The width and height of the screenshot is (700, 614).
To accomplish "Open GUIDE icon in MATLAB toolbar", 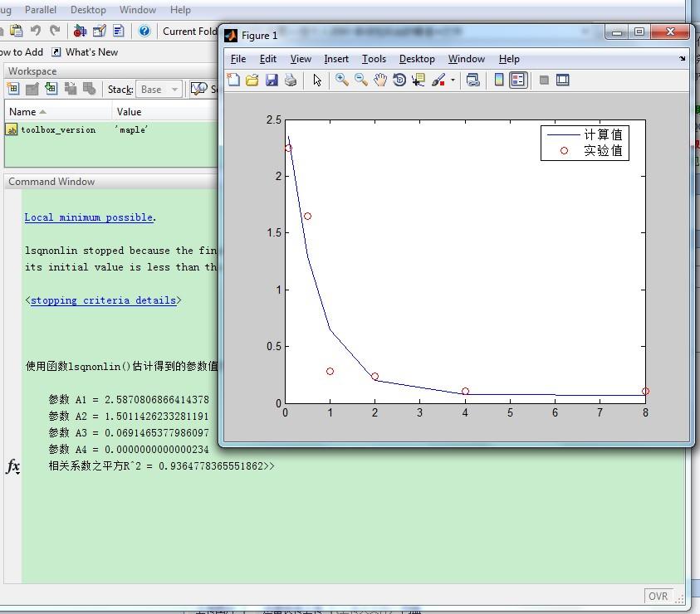I will (99, 31).
